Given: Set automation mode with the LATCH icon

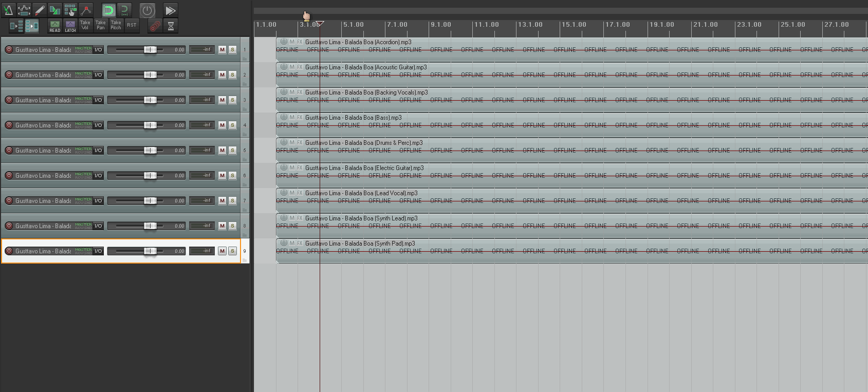Looking at the screenshot, I should (70, 26).
